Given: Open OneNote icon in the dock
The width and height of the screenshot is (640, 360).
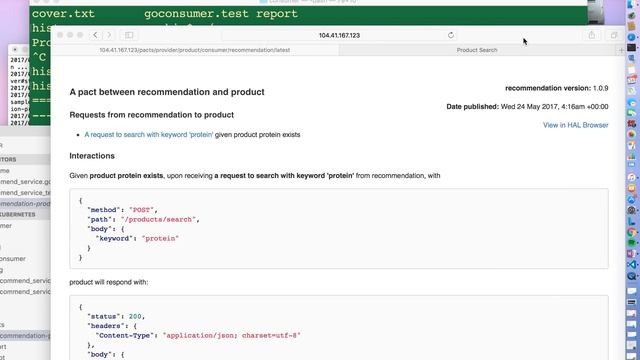Looking at the screenshot, I should pos(631,253).
